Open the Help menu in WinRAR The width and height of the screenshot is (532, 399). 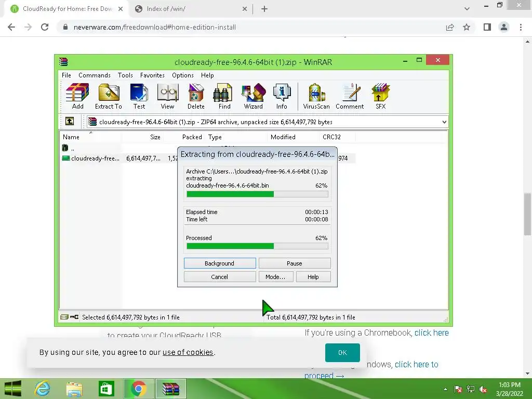click(207, 75)
